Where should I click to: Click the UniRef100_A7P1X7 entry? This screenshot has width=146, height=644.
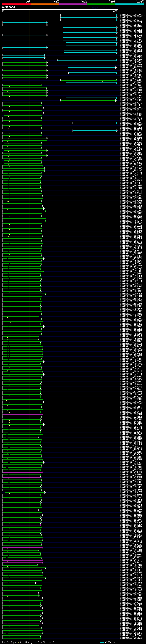[x=131, y=218]
